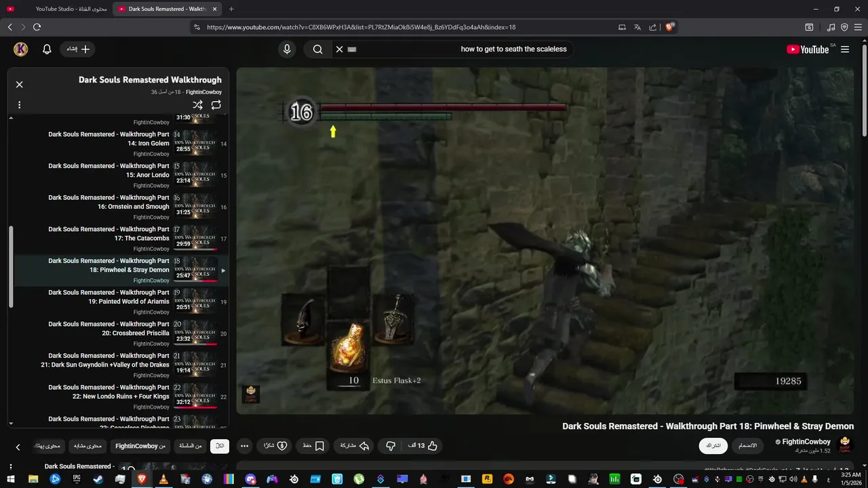Play Part 14: Iron Golem playlist item
Viewport: 868px width, 488px height.
[x=121, y=144]
